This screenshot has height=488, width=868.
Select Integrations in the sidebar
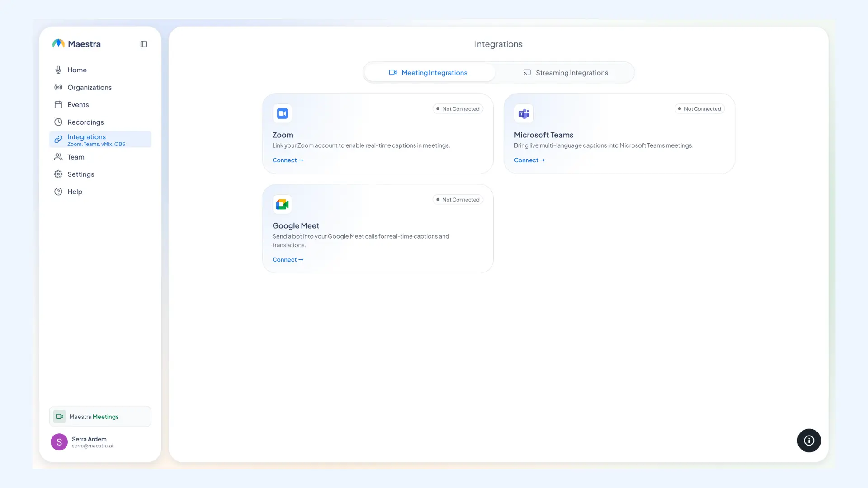[x=100, y=140]
